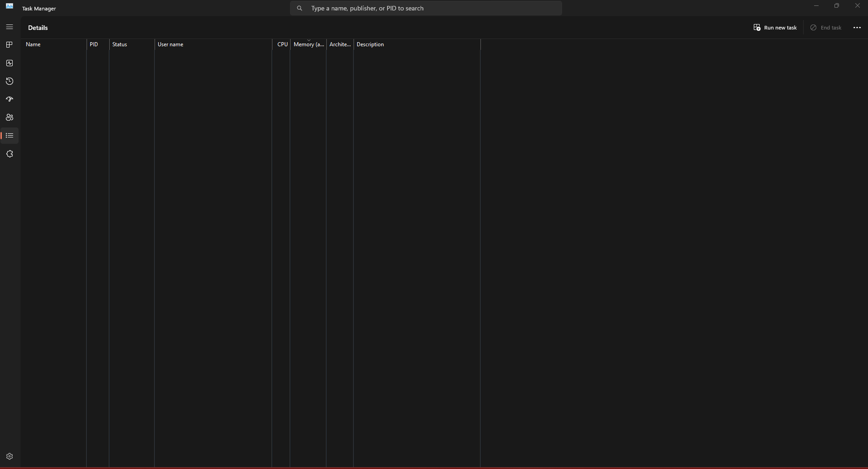
Task: Open the hamburger navigation menu
Action: pos(10,27)
